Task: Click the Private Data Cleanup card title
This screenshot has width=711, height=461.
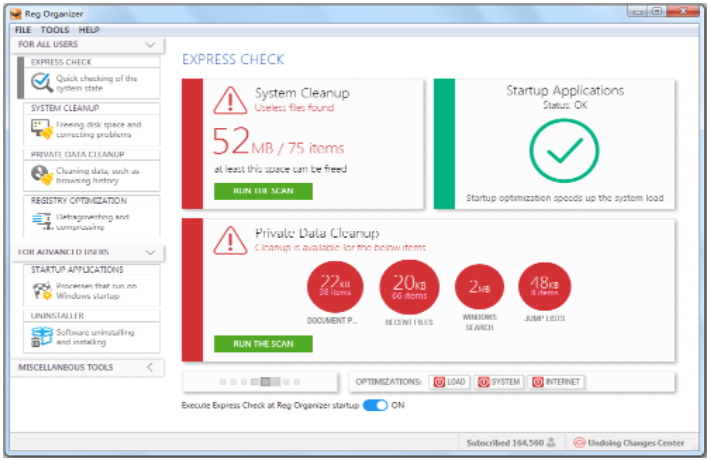Action: [x=317, y=233]
